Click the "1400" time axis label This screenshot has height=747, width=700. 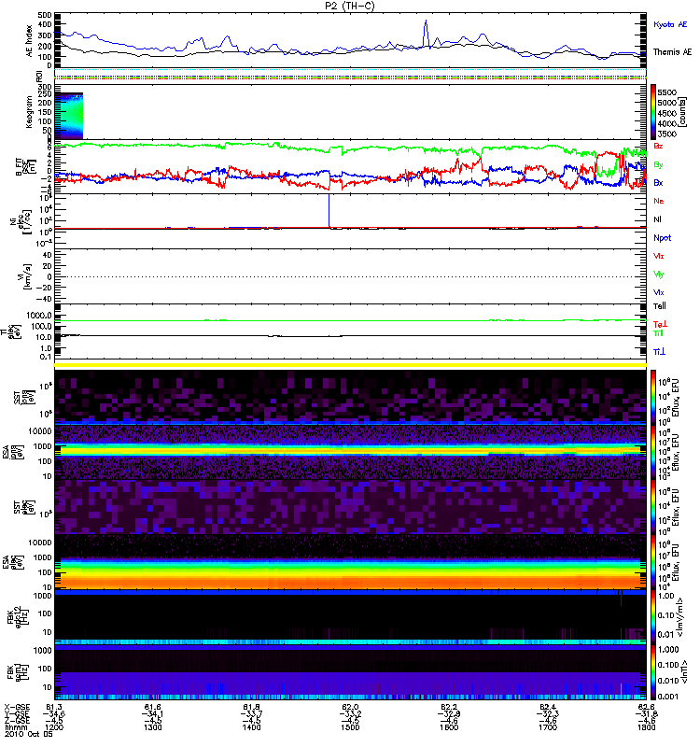point(251,727)
